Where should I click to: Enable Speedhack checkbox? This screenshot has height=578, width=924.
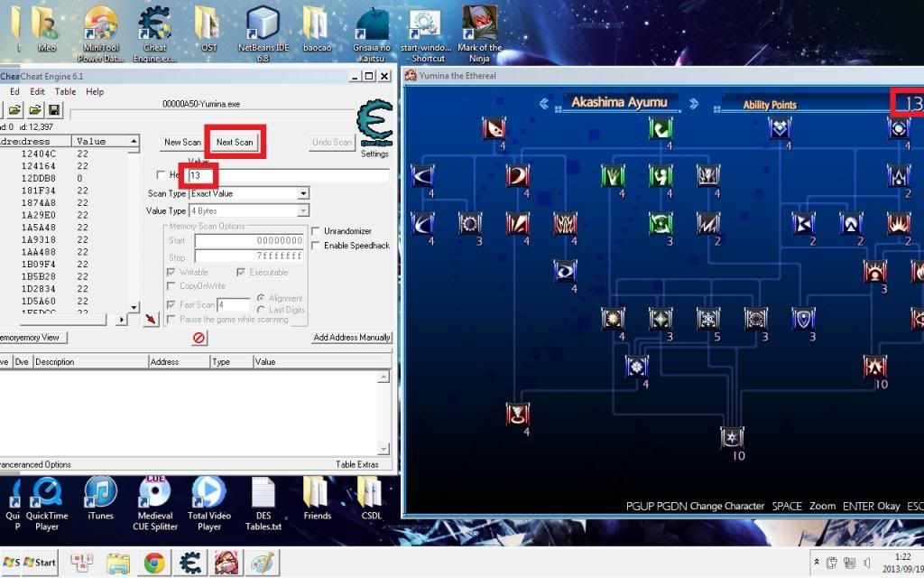[x=315, y=246]
